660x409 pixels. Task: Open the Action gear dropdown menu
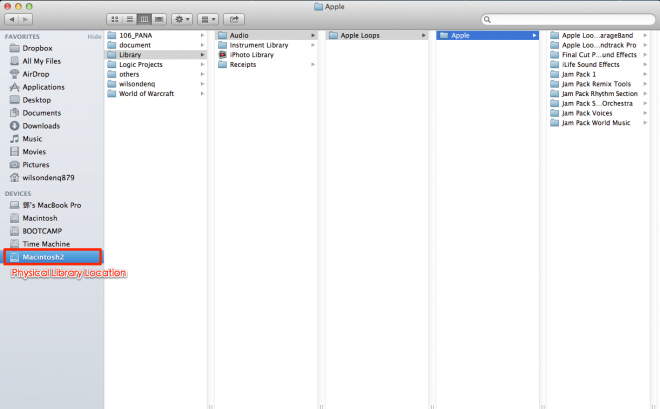pyautogui.click(x=182, y=19)
